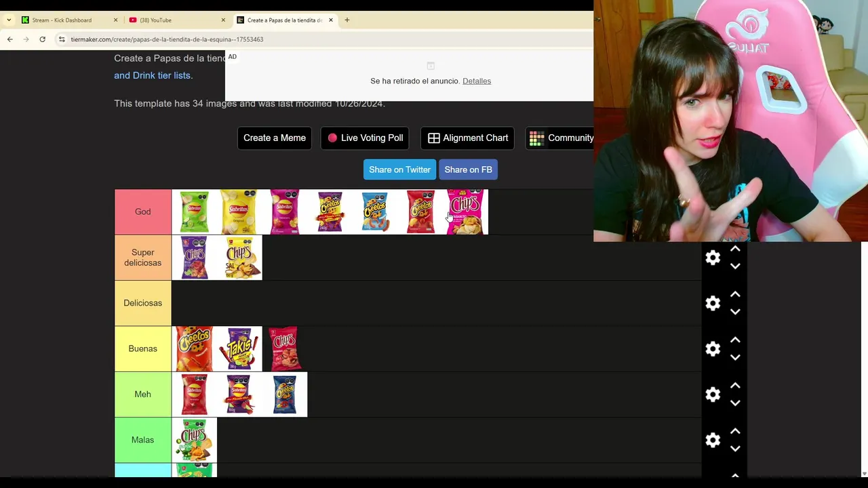Pick pink Chip's Habanero bag in God tier
This screenshot has width=868, height=488.
click(466, 212)
